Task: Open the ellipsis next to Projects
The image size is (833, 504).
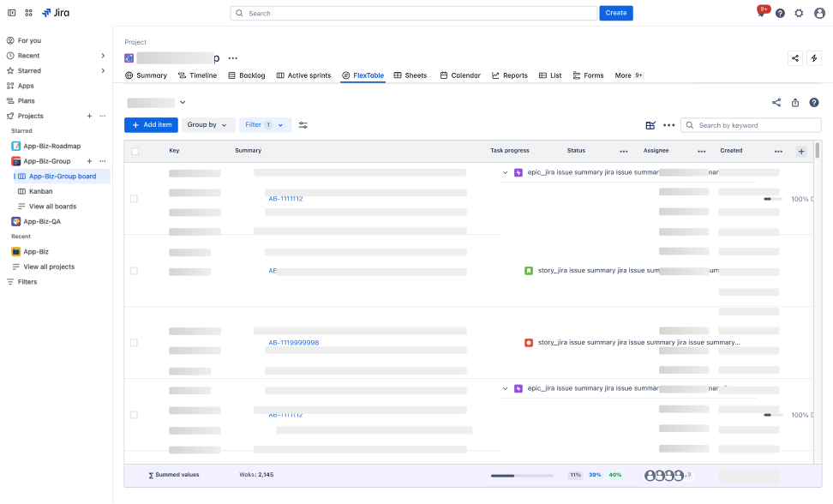Action: [x=103, y=116]
